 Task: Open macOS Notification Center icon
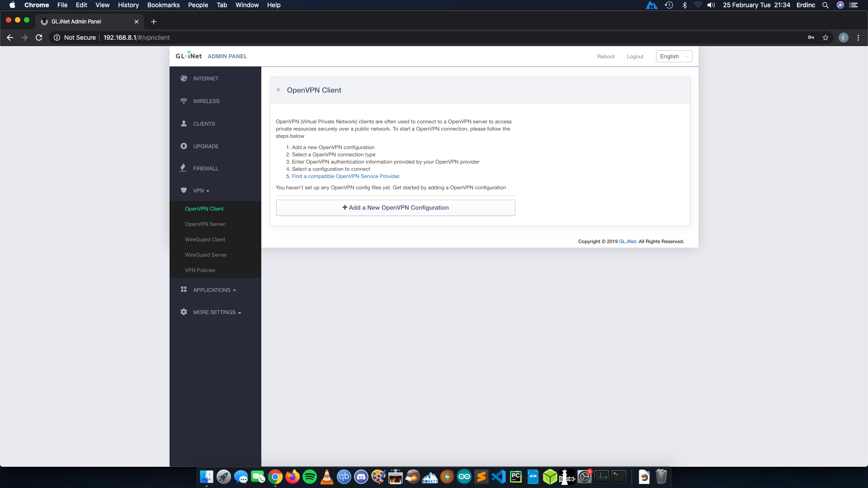coord(854,5)
